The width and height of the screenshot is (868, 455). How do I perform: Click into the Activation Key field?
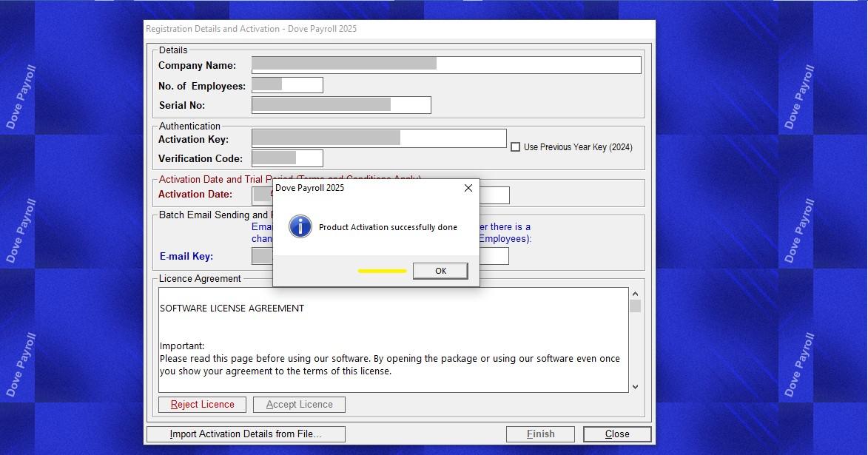(x=379, y=138)
